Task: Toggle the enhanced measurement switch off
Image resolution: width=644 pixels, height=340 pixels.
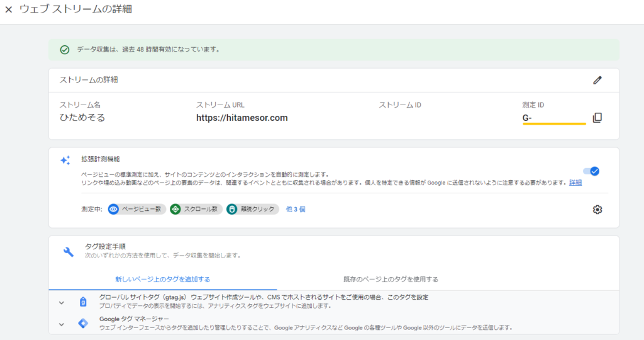Action: point(591,171)
